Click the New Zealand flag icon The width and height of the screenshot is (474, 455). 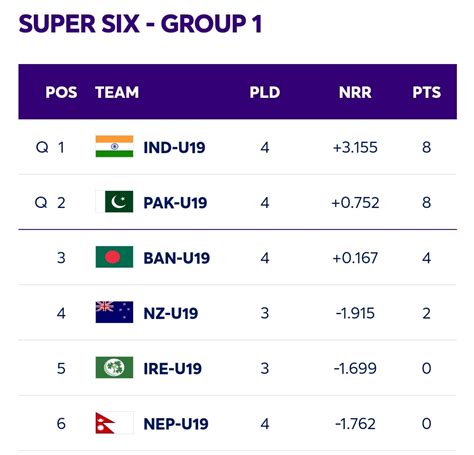pyautogui.click(x=114, y=312)
